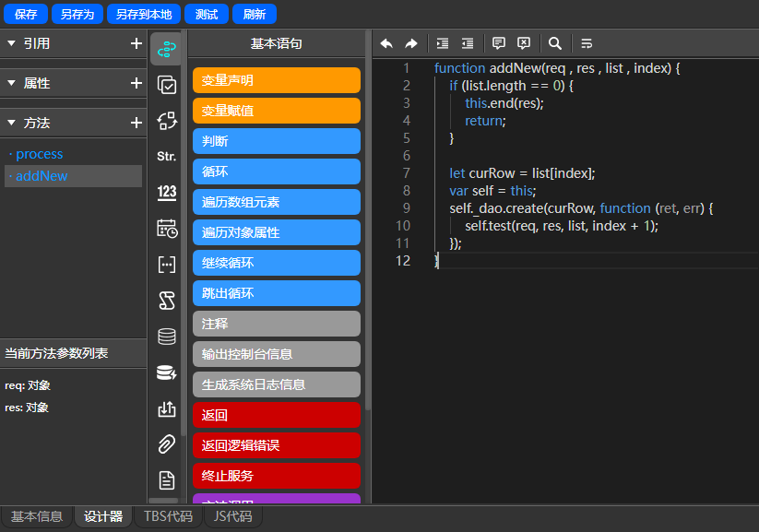The width and height of the screenshot is (759, 532).
Task: Insert a 变量声明 statement block
Action: coord(277,80)
